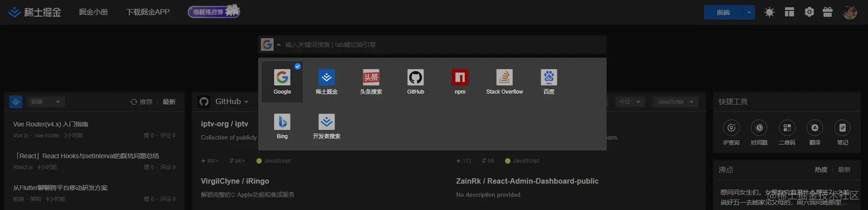Switch article list to 最新
The image size is (868, 210).
(169, 102)
